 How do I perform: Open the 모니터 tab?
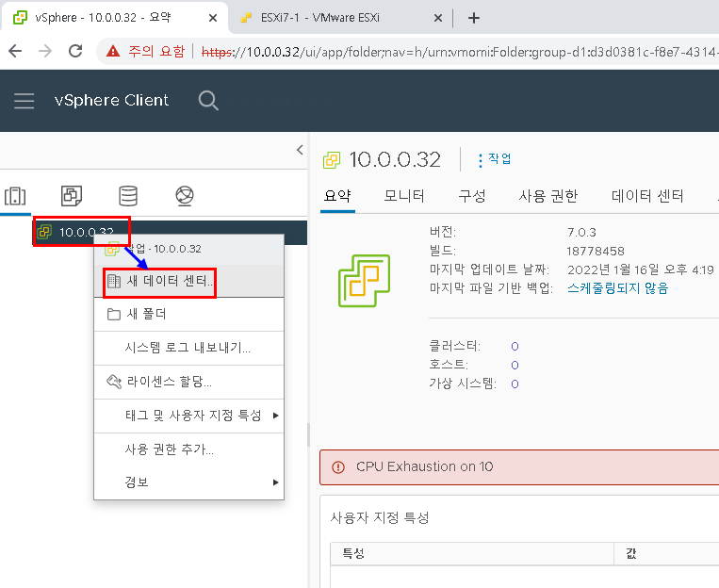pos(403,196)
